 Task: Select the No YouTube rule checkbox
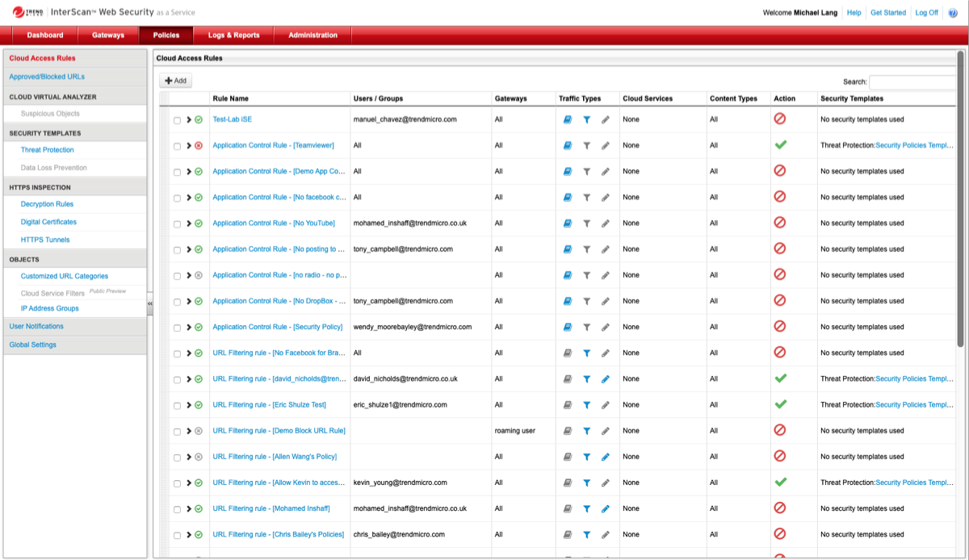(178, 224)
